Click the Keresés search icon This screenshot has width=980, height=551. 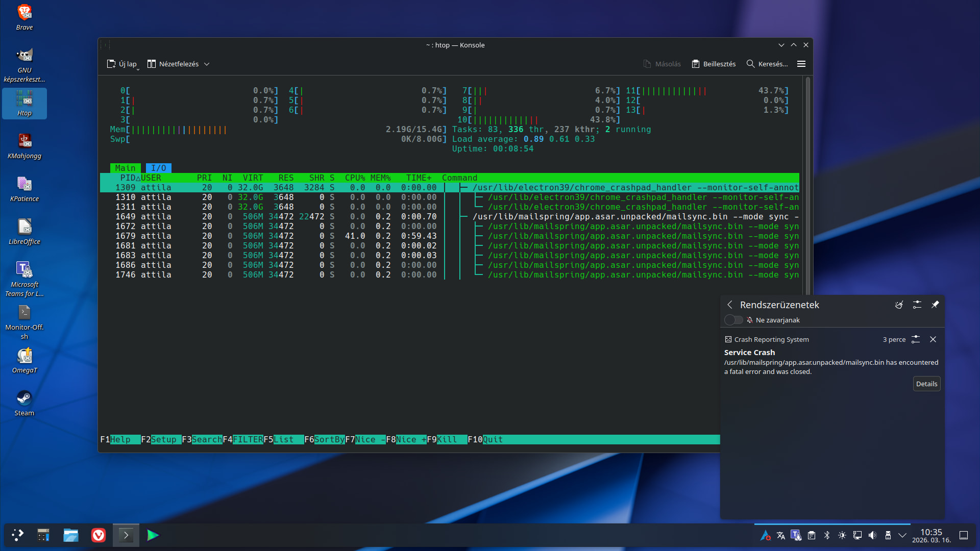coord(750,64)
